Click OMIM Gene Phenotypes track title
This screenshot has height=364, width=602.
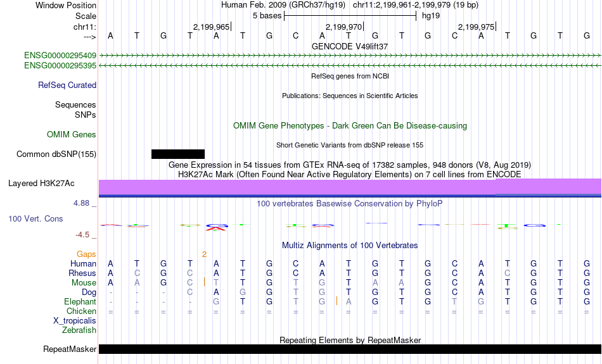pyautogui.click(x=350, y=126)
